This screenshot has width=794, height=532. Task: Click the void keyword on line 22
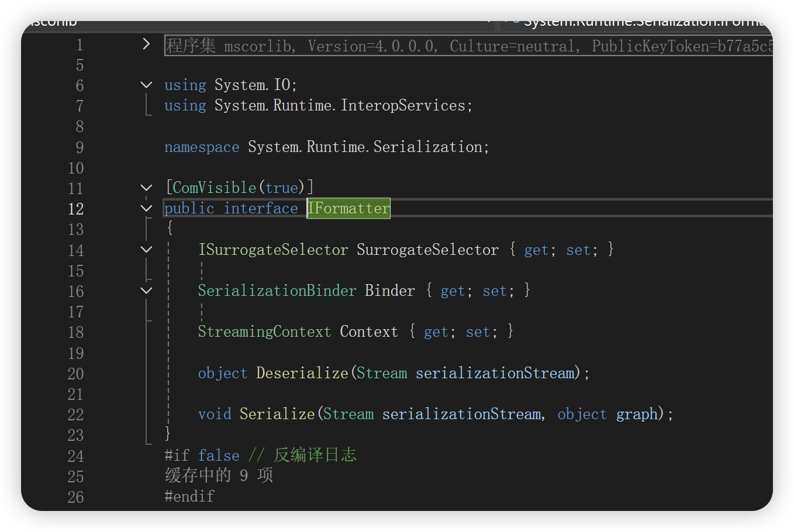(x=215, y=414)
